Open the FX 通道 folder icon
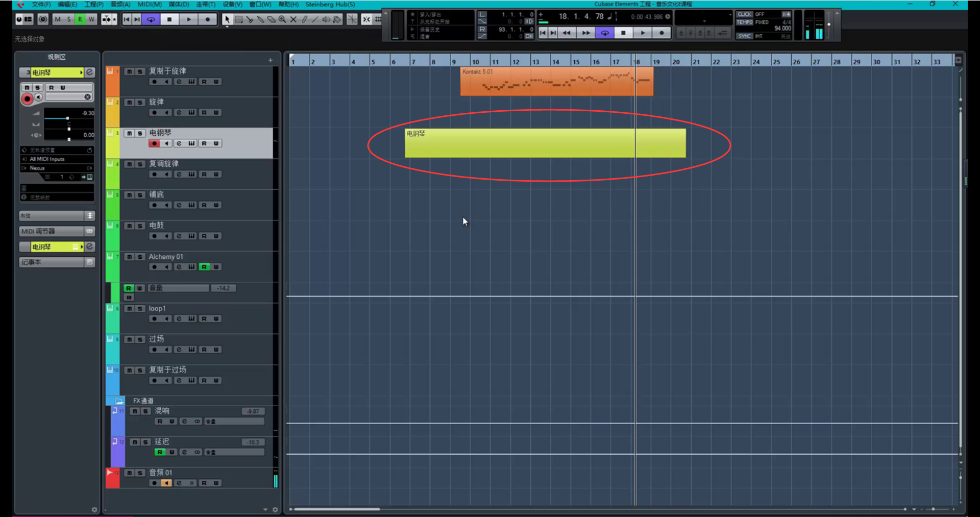 pos(119,401)
